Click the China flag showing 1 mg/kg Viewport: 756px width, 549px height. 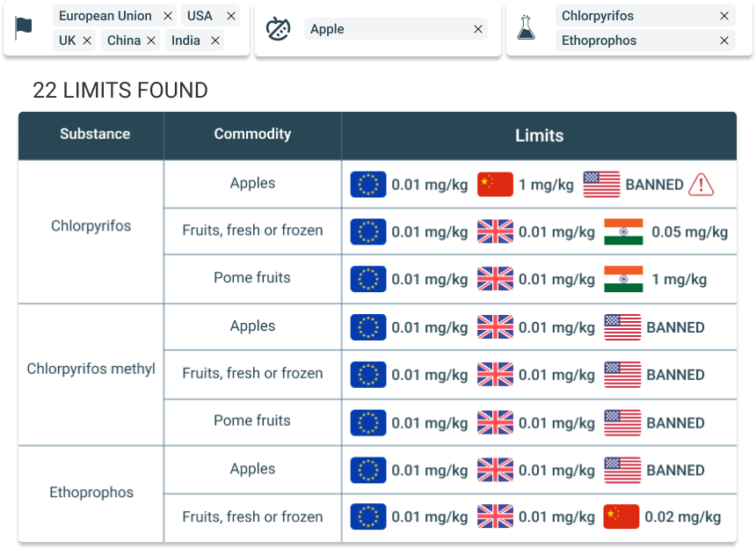pyautogui.click(x=495, y=184)
